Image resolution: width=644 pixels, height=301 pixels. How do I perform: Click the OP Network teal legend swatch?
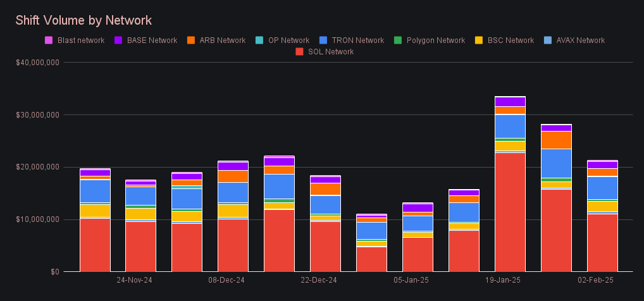(x=259, y=40)
